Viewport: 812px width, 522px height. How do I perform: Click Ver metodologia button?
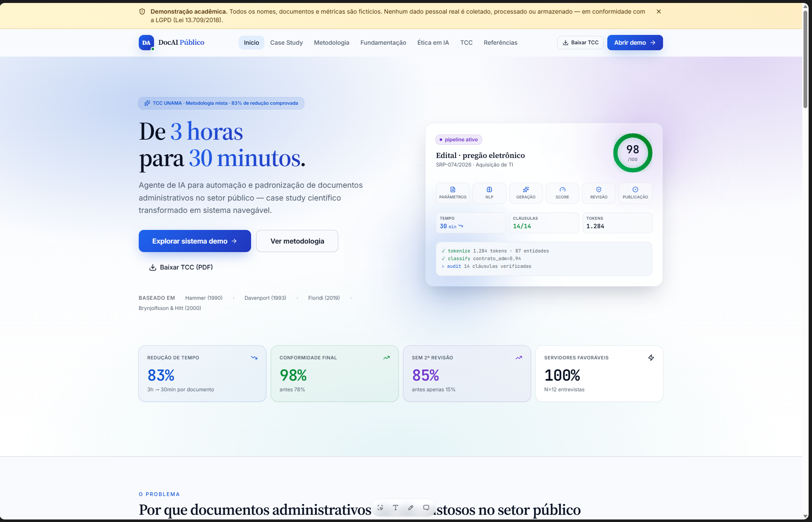[x=297, y=241]
